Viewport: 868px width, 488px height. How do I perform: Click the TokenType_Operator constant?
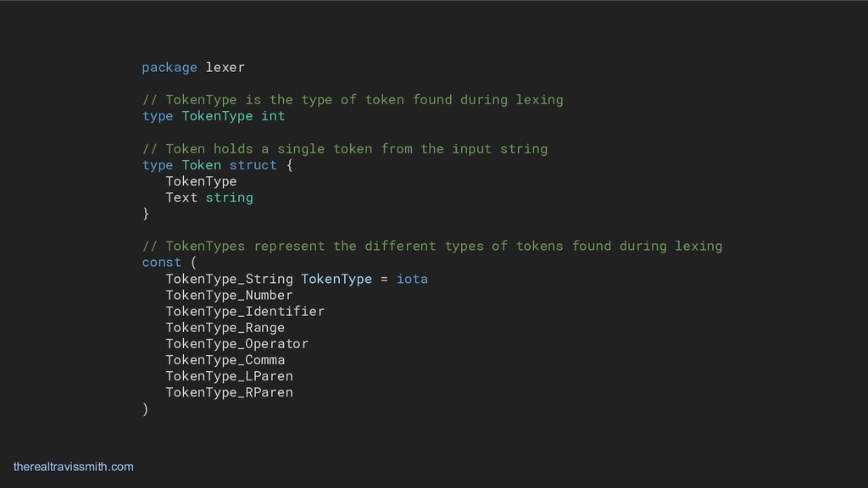click(237, 344)
